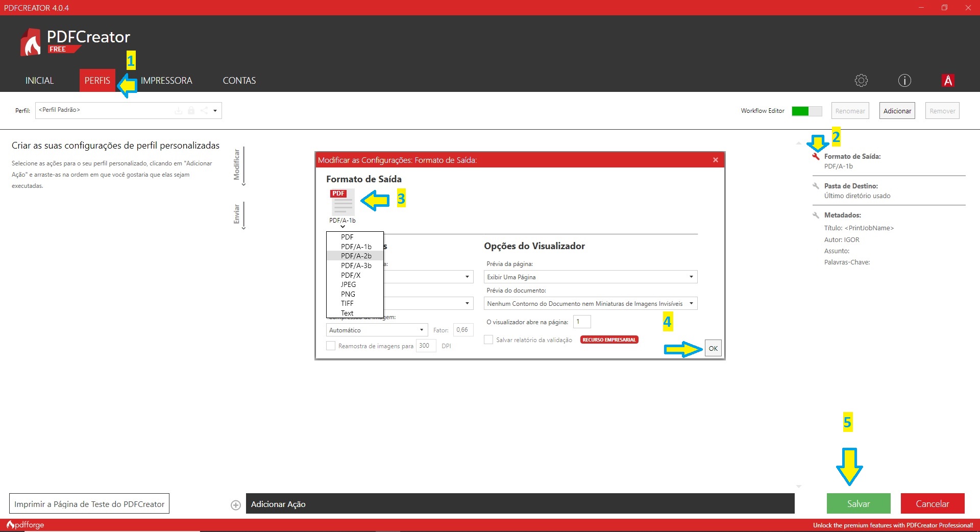Open the 'Exibir Uma Página' dropdown
The width and height of the screenshot is (980, 532).
tap(590, 277)
